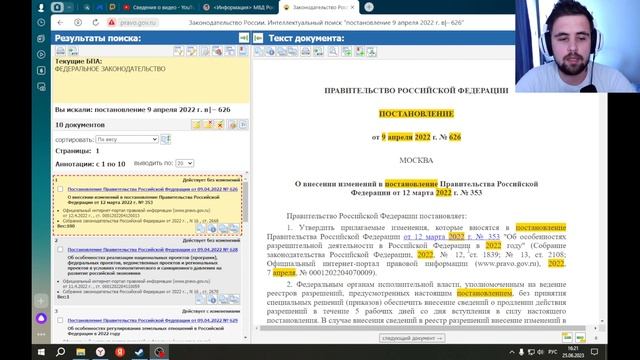
Task: Print the search results list
Action: (60, 51)
